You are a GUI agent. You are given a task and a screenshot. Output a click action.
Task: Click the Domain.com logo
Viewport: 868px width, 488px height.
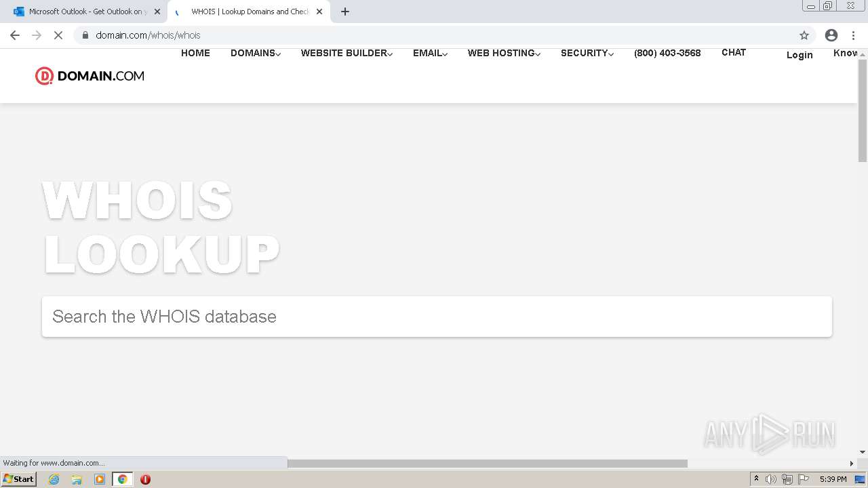click(x=90, y=76)
